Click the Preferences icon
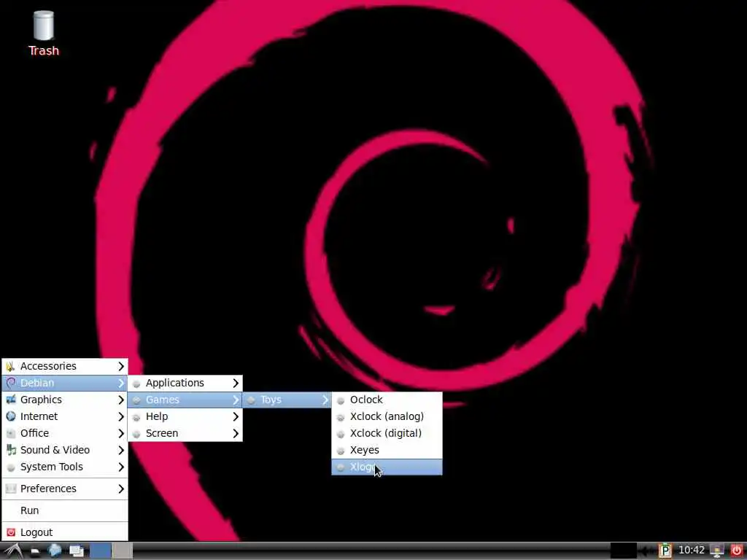 [x=11, y=489]
